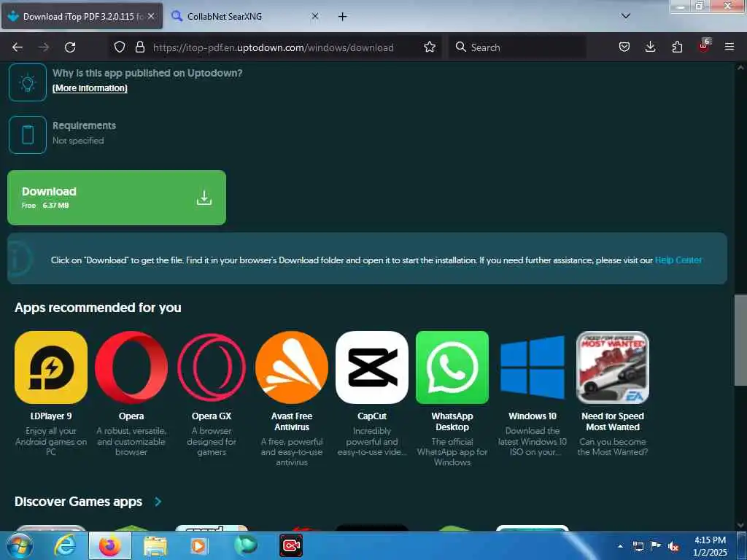Click the Requirements device icon

pos(28,135)
